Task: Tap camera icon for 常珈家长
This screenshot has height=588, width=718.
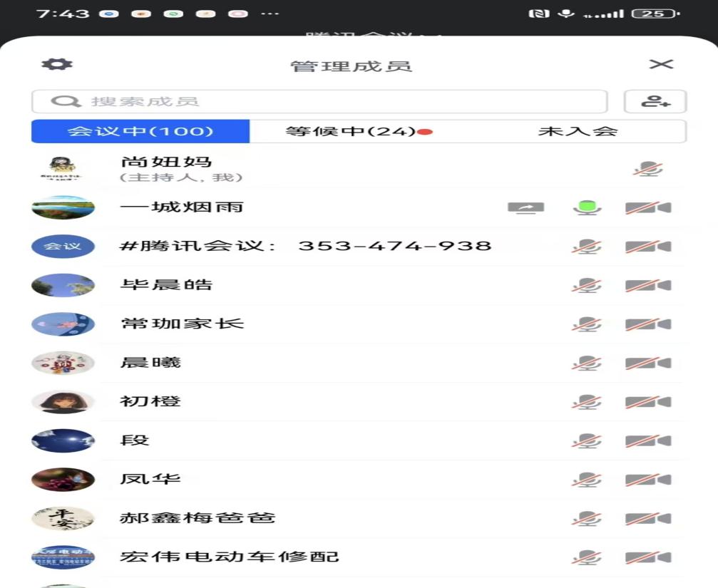Action: (648, 324)
